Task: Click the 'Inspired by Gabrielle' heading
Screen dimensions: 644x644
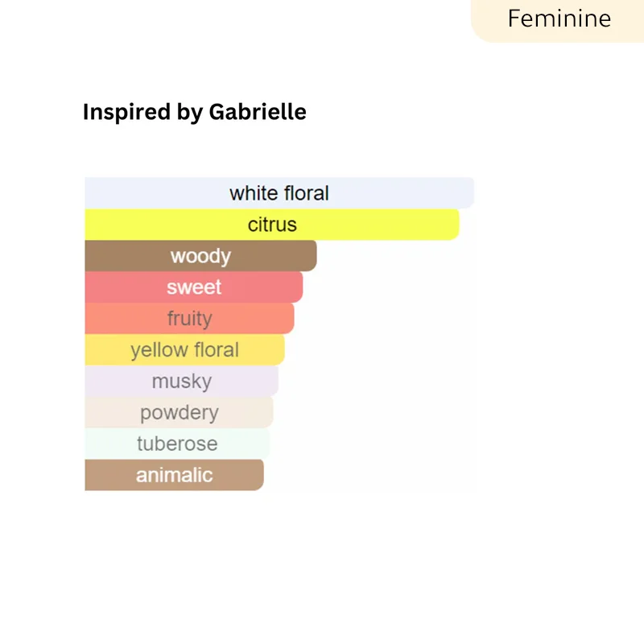Action: (194, 112)
